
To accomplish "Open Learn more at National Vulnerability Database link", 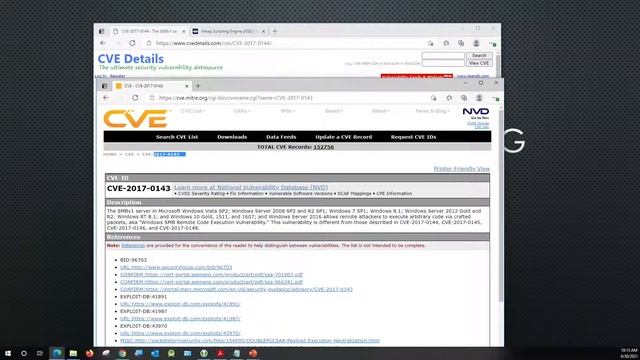I will [251, 187].
